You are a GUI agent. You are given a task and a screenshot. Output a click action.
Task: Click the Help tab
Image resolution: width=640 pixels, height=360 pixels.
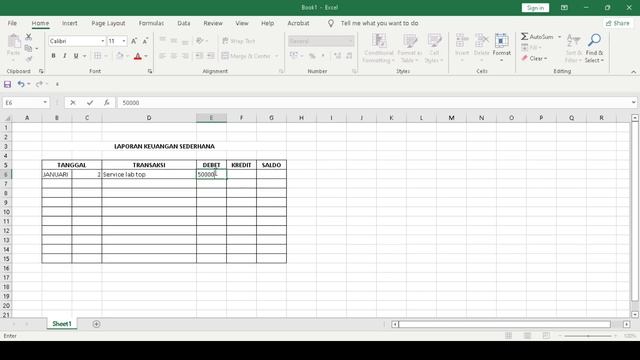pyautogui.click(x=267, y=23)
